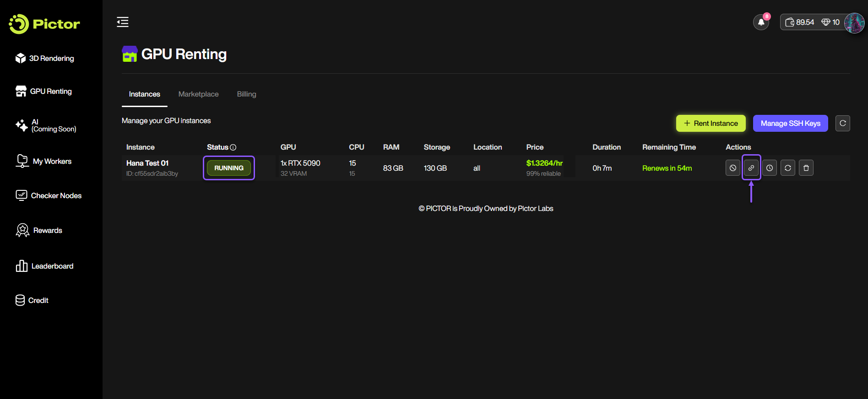Click the restart arrows icon in the Actions column
Viewport: 868px width, 399px height.
(787, 168)
